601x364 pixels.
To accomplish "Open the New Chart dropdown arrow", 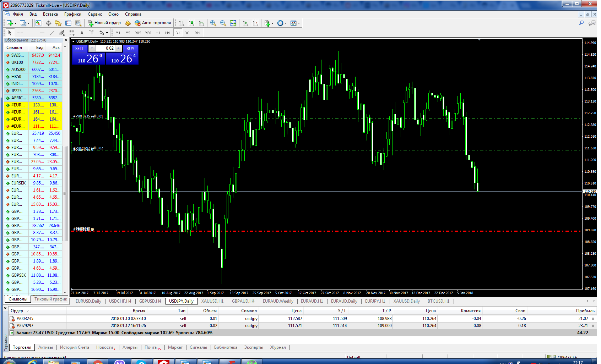I will point(15,23).
